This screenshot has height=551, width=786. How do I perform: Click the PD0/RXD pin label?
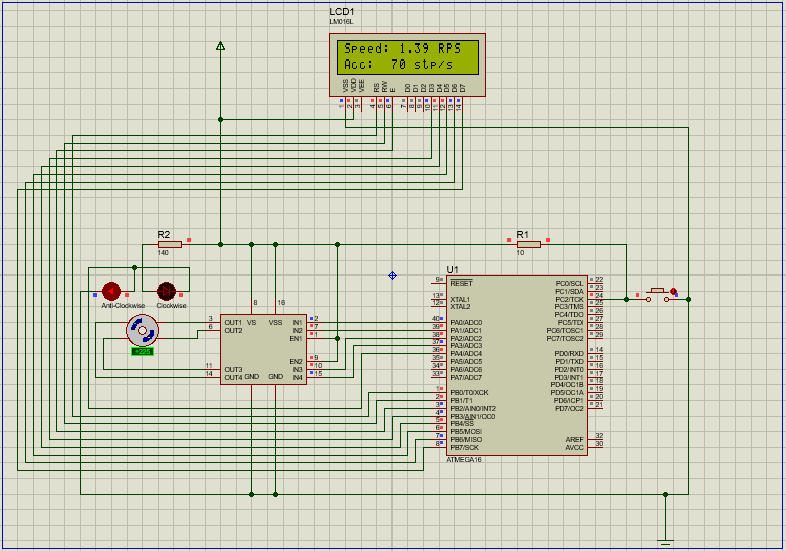(569, 353)
